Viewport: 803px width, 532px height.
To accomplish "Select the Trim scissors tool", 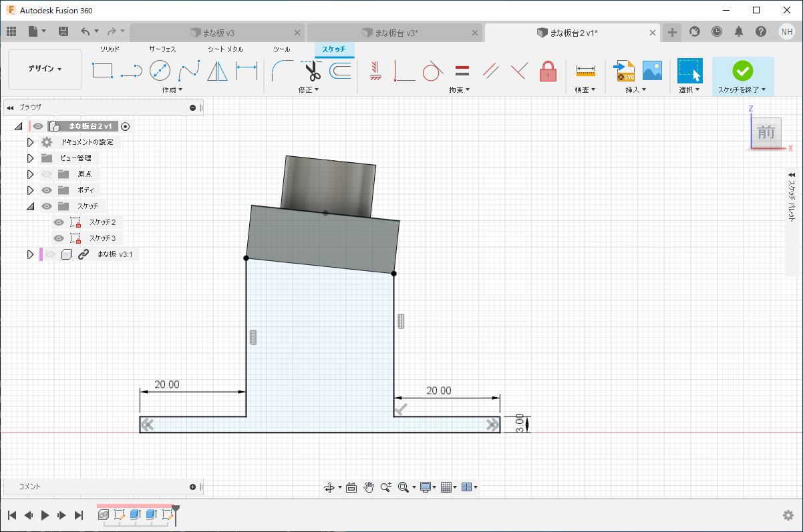I will (313, 70).
